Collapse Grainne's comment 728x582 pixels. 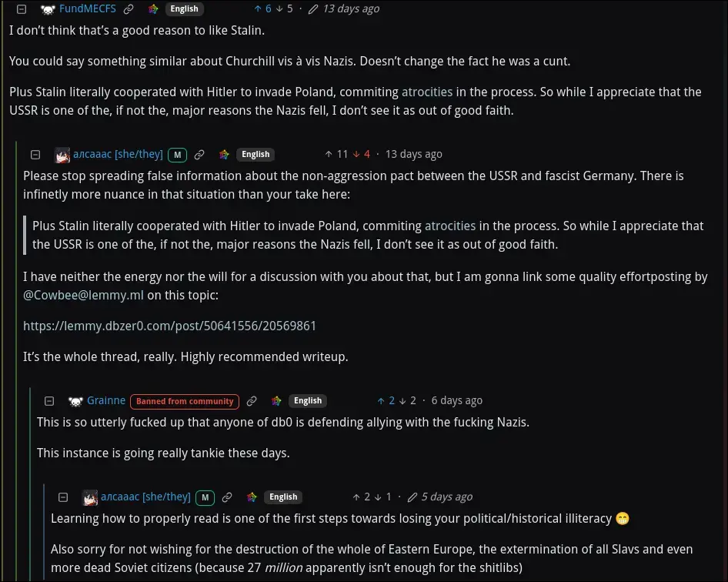coord(50,400)
